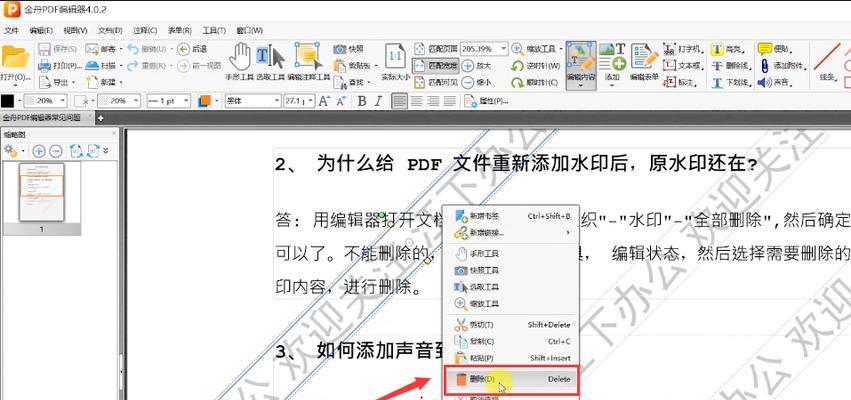Expand the 缩略图 panel options gear dropdown
This screenshot has height=400, width=851.
point(23,151)
